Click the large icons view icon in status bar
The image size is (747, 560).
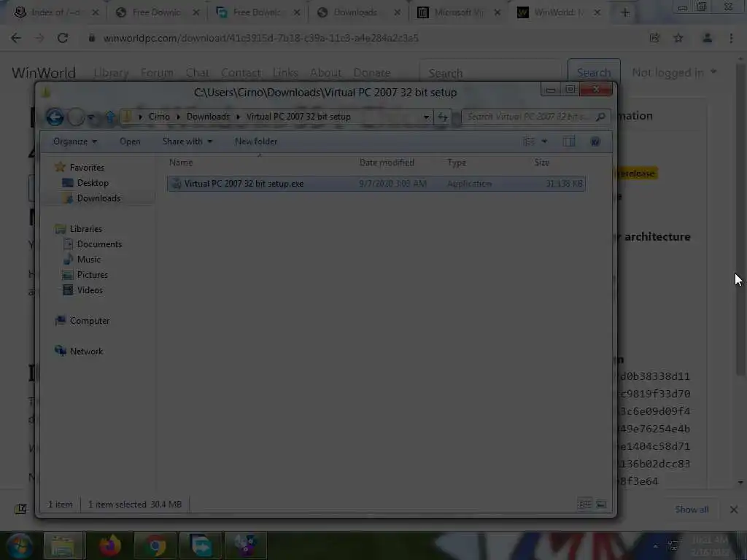(601, 504)
